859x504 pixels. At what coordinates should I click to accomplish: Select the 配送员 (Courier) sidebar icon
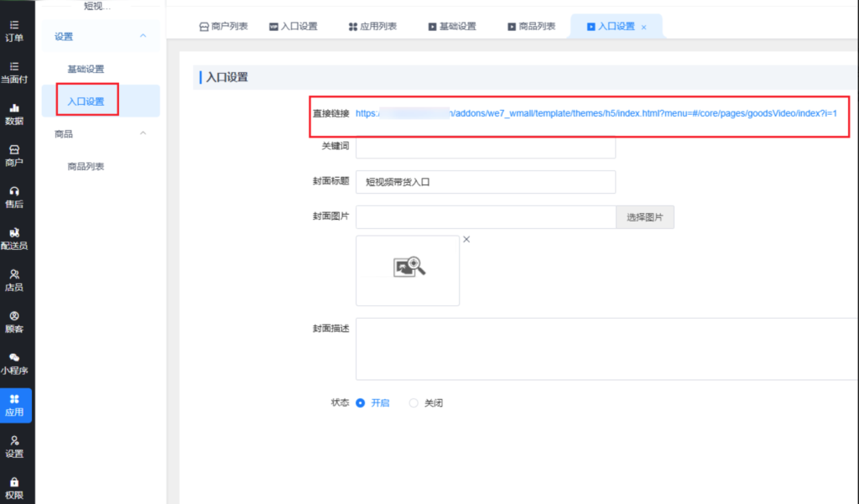coord(14,238)
